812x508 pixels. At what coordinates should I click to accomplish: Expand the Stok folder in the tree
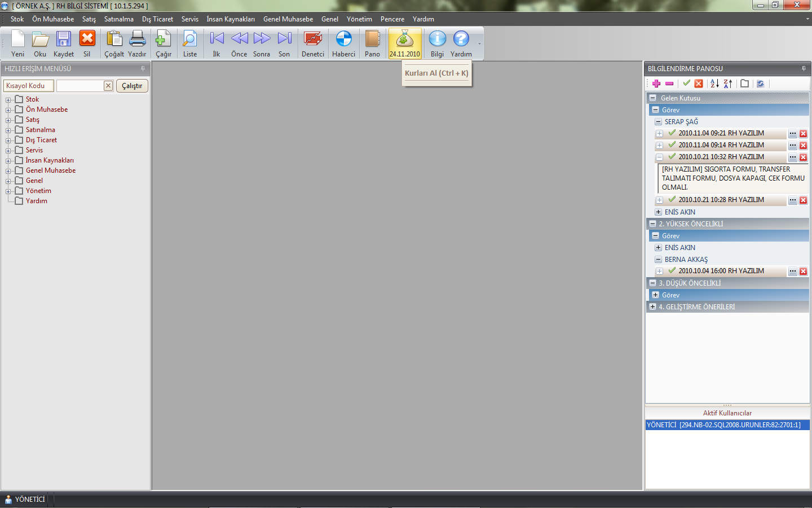(8, 100)
